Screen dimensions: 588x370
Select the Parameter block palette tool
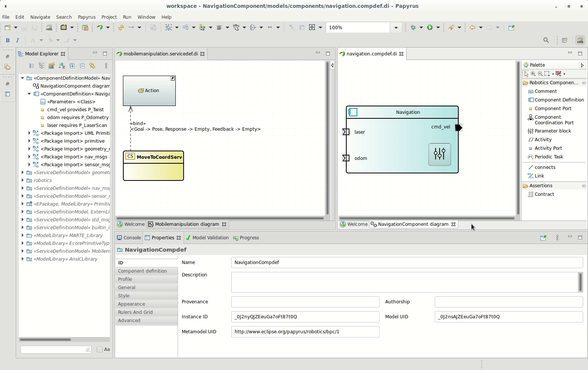point(552,131)
